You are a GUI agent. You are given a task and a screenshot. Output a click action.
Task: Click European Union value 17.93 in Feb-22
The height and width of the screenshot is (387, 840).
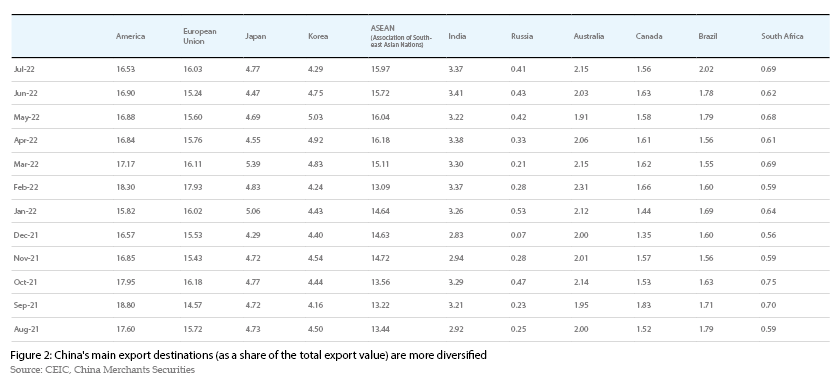point(192,187)
